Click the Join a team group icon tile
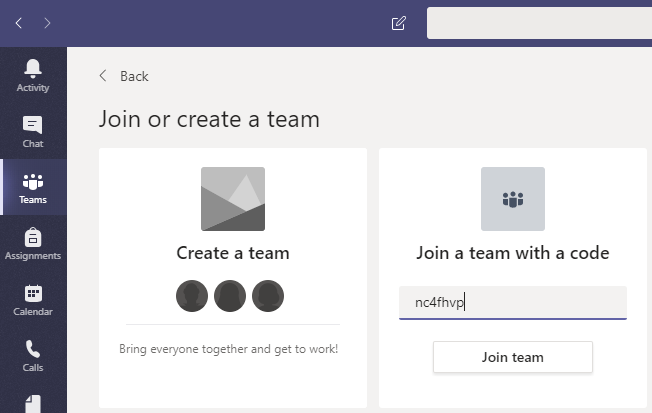 click(x=513, y=199)
